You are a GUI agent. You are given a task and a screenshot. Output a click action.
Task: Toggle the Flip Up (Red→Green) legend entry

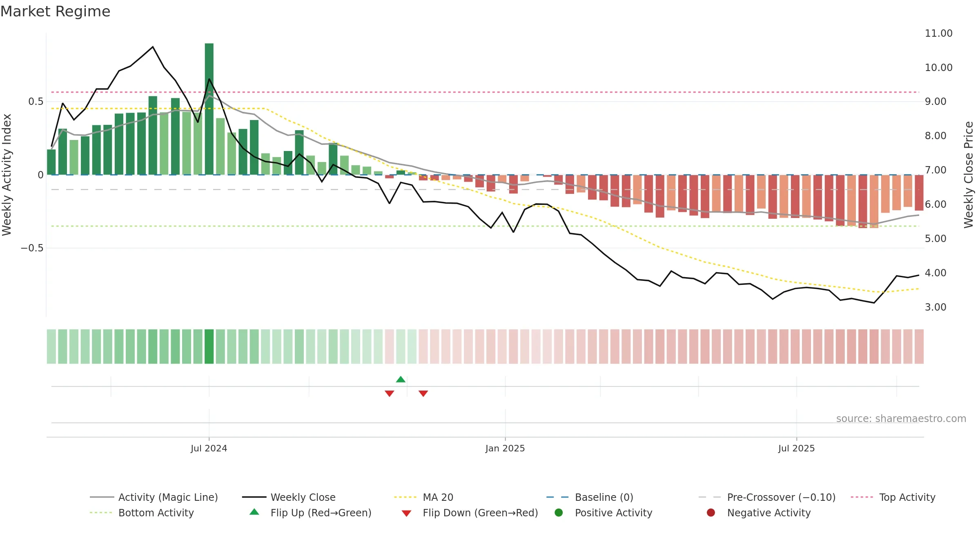click(x=310, y=513)
